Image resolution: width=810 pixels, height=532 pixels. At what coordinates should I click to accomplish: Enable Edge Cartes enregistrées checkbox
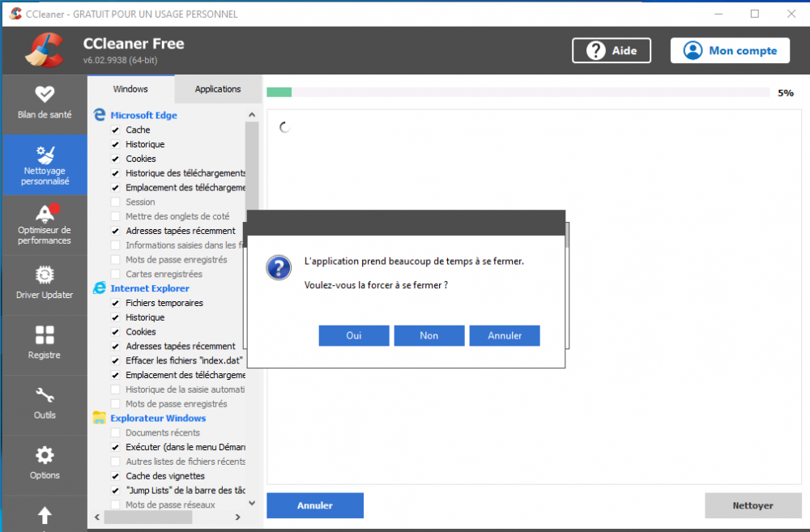click(x=115, y=275)
